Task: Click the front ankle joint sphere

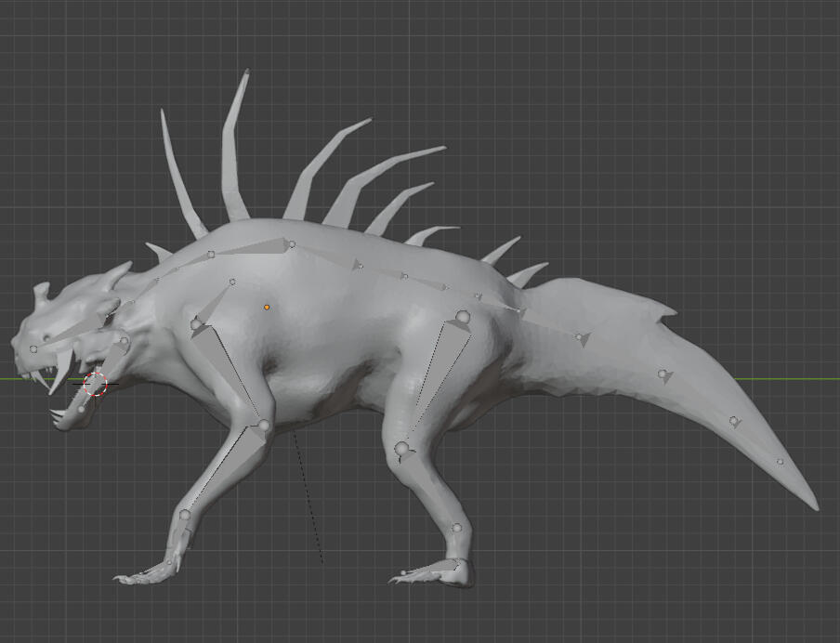Action: [185, 515]
